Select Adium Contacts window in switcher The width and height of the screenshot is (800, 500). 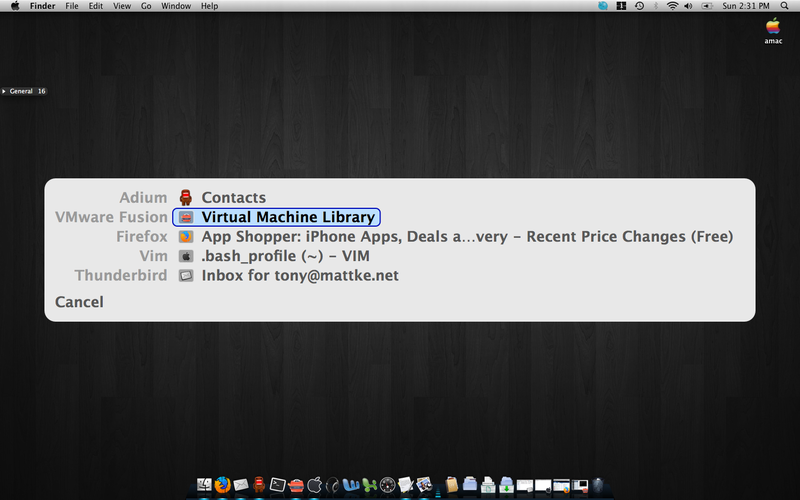click(x=234, y=197)
